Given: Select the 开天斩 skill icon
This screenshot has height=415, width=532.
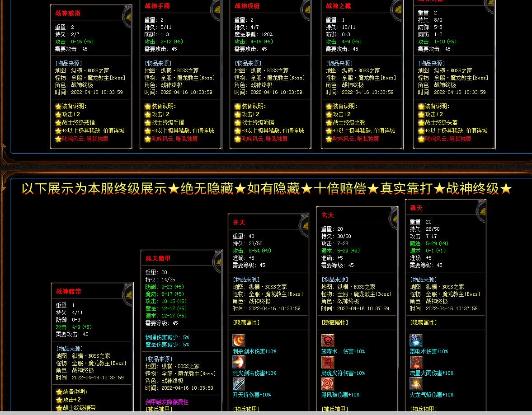Looking at the screenshot, I should click(239, 384).
